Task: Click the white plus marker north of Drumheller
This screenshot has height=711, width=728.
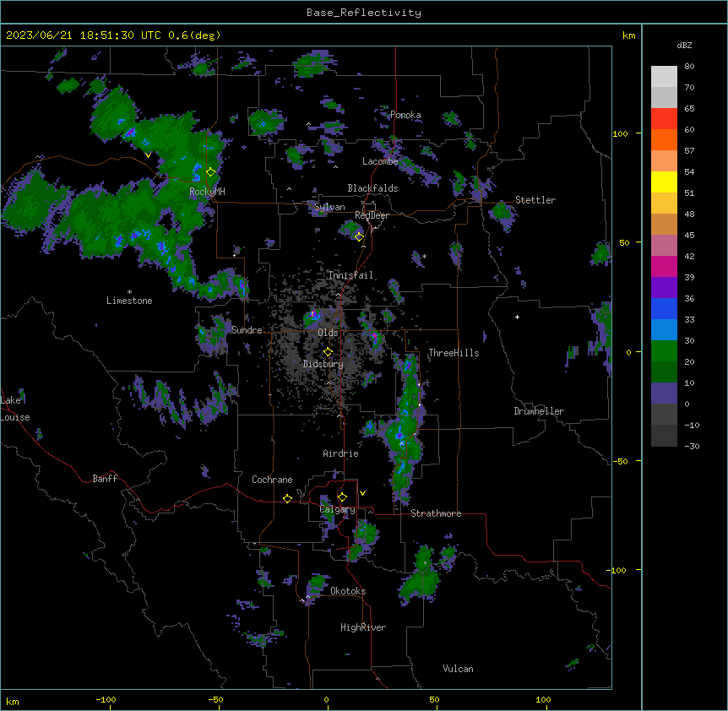Action: (517, 317)
